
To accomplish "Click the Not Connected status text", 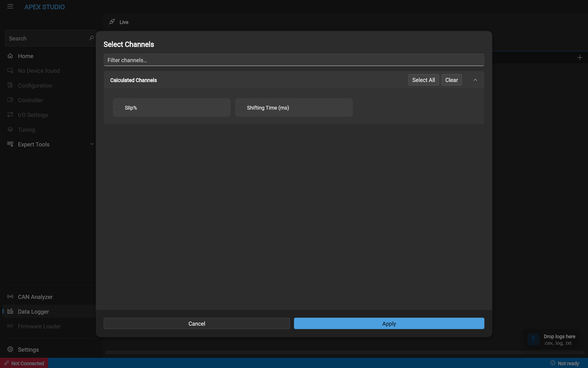I will tap(28, 364).
